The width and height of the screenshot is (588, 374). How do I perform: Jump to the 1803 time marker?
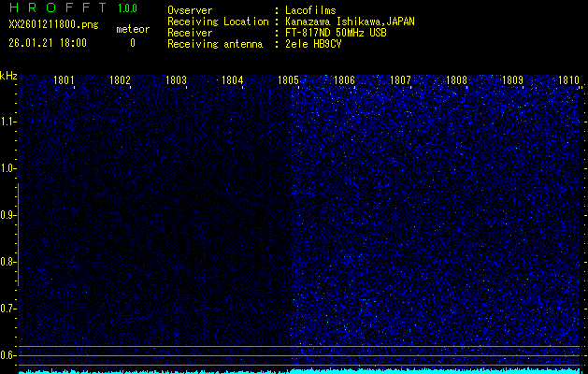[177, 80]
